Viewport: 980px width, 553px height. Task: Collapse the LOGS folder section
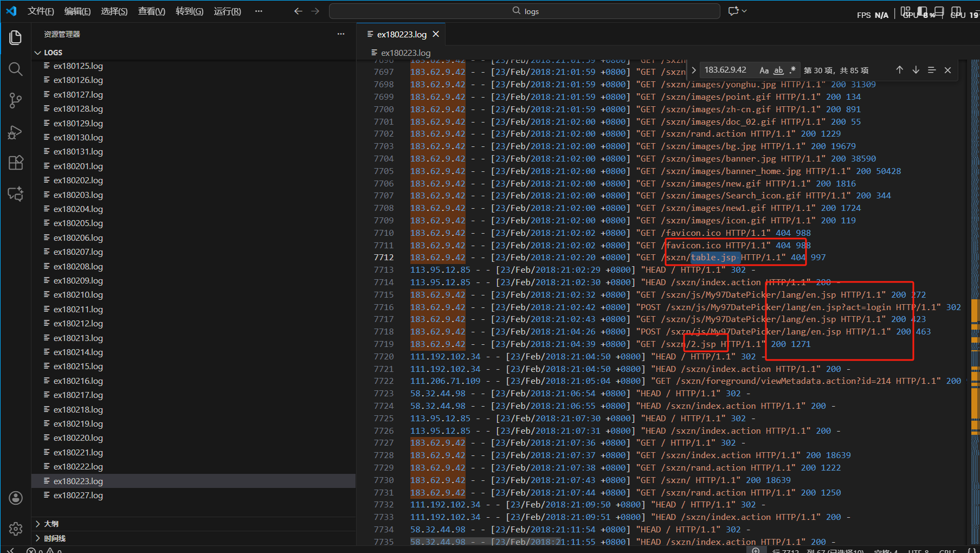(38, 53)
